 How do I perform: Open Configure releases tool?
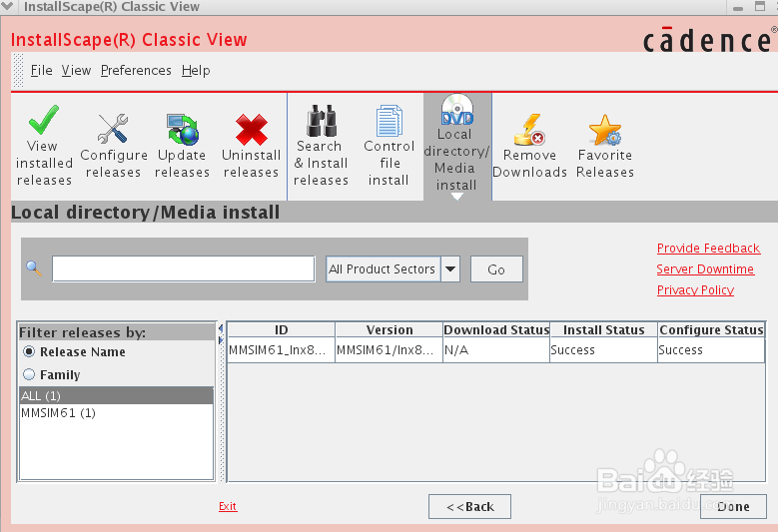pos(114,146)
